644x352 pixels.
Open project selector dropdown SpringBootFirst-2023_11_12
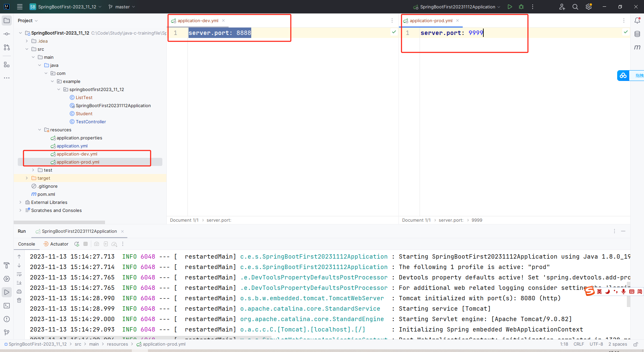[66, 7]
